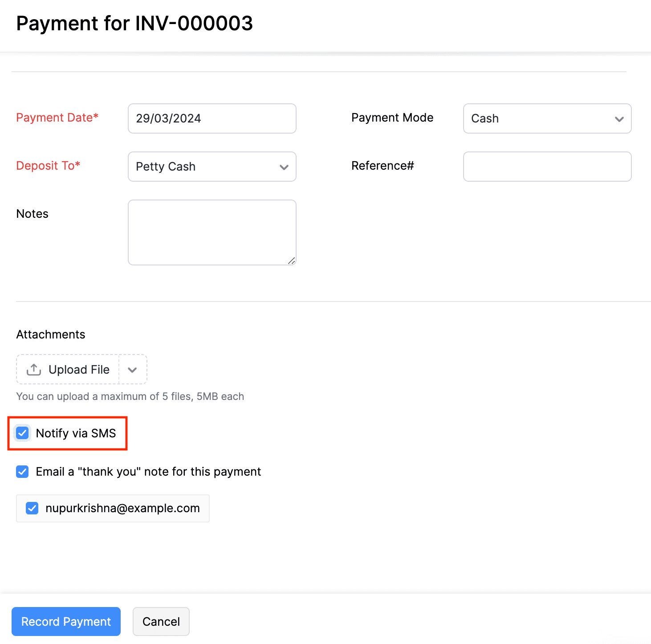Disable the Notify via SMS checkbox
The width and height of the screenshot is (651, 644).
(22, 433)
